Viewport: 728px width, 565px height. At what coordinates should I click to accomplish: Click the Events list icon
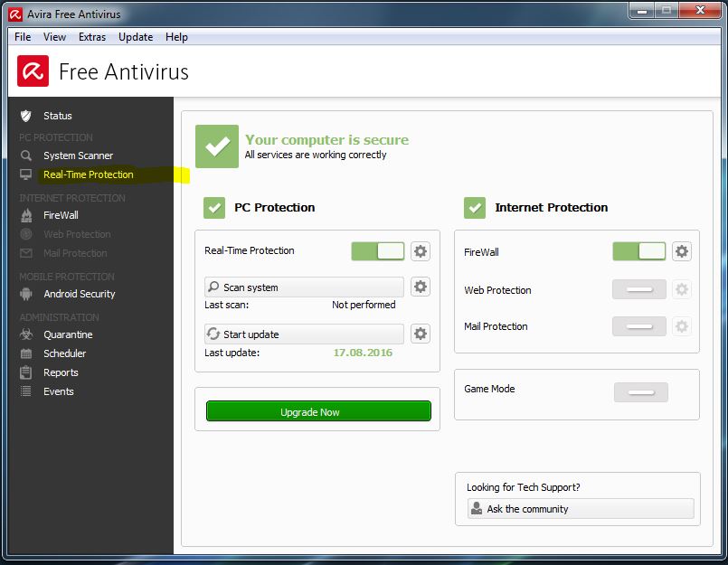click(27, 391)
